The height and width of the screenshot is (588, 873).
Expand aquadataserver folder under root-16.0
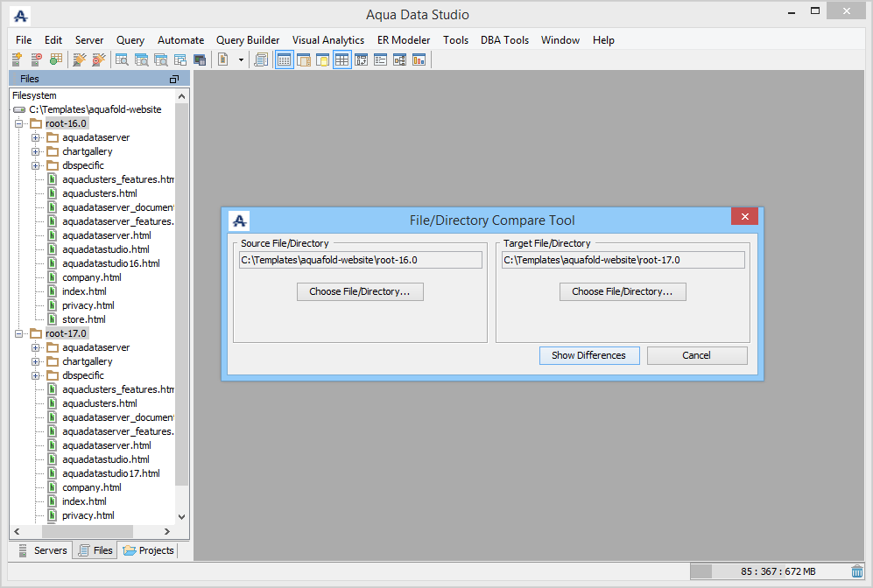point(35,137)
